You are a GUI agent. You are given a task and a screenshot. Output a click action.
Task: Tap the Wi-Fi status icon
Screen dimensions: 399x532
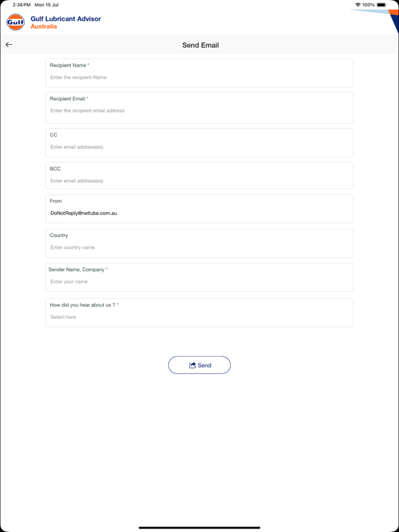tap(357, 5)
